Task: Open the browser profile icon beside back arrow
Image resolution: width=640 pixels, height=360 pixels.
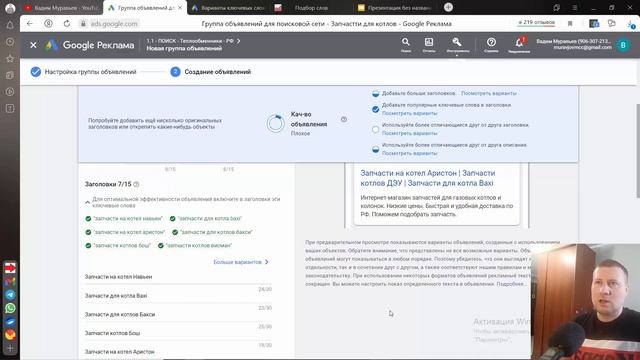Action: click(x=48, y=24)
